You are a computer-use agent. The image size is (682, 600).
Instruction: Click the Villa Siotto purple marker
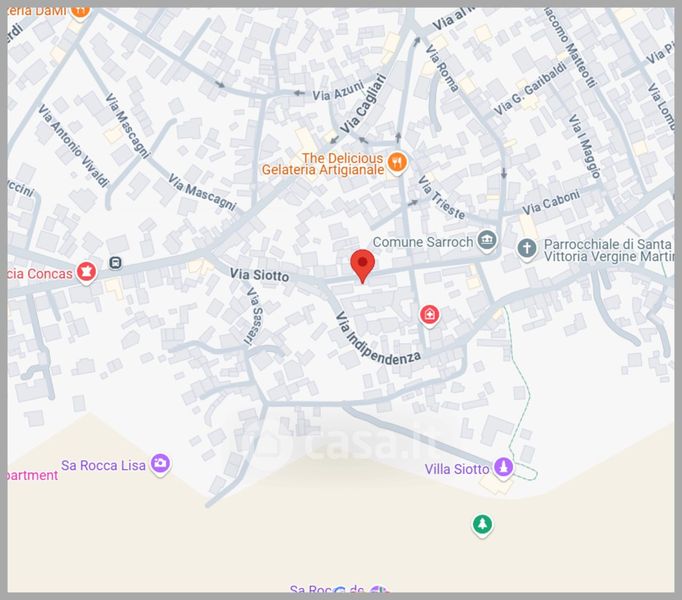[504, 468]
